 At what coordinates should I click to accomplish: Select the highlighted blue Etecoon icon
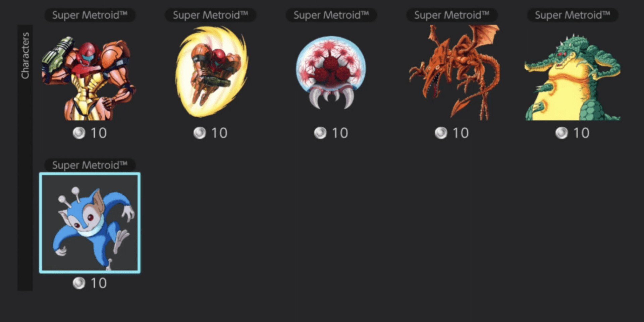coord(90,223)
